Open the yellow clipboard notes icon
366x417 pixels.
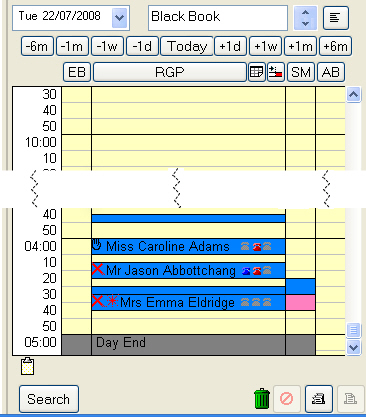27,366
